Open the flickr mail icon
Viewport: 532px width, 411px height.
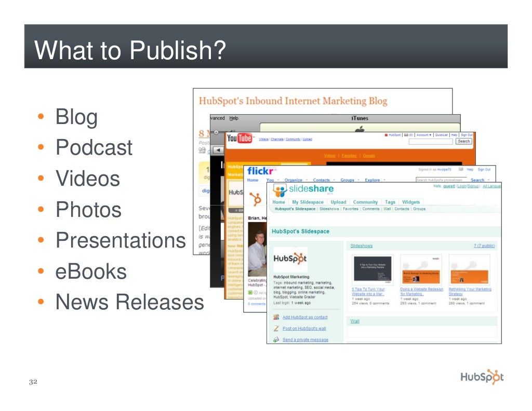(461, 169)
